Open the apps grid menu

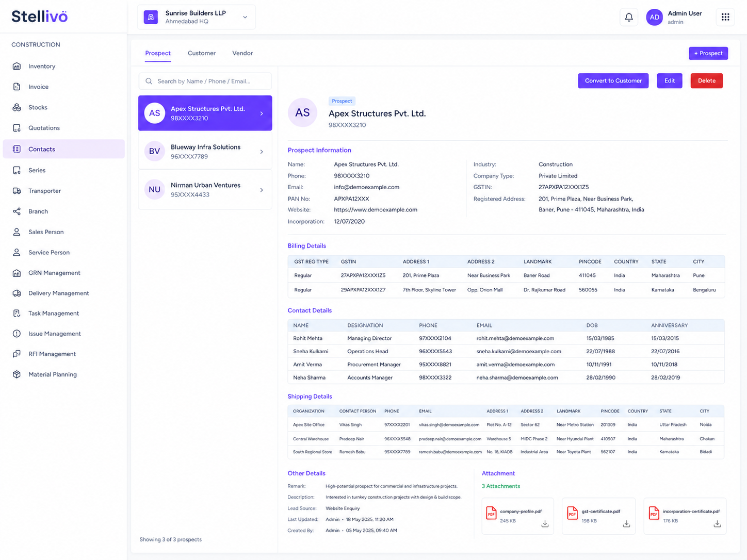[x=725, y=17]
